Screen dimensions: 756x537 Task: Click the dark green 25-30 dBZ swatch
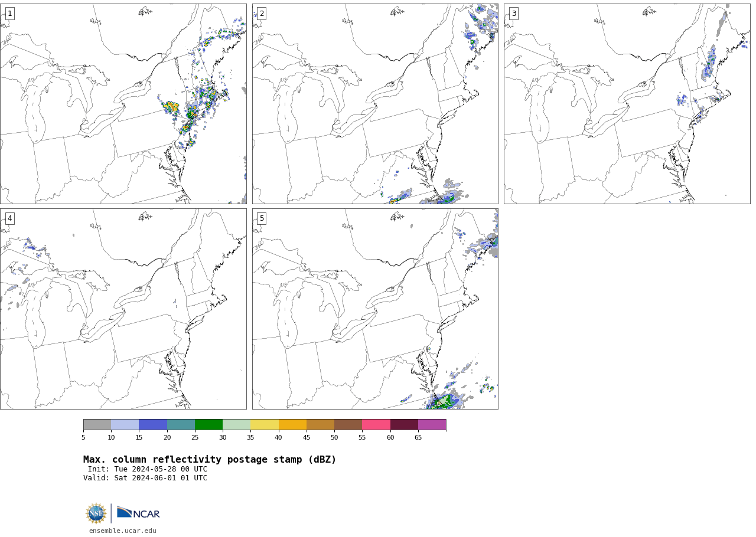pyautogui.click(x=208, y=425)
